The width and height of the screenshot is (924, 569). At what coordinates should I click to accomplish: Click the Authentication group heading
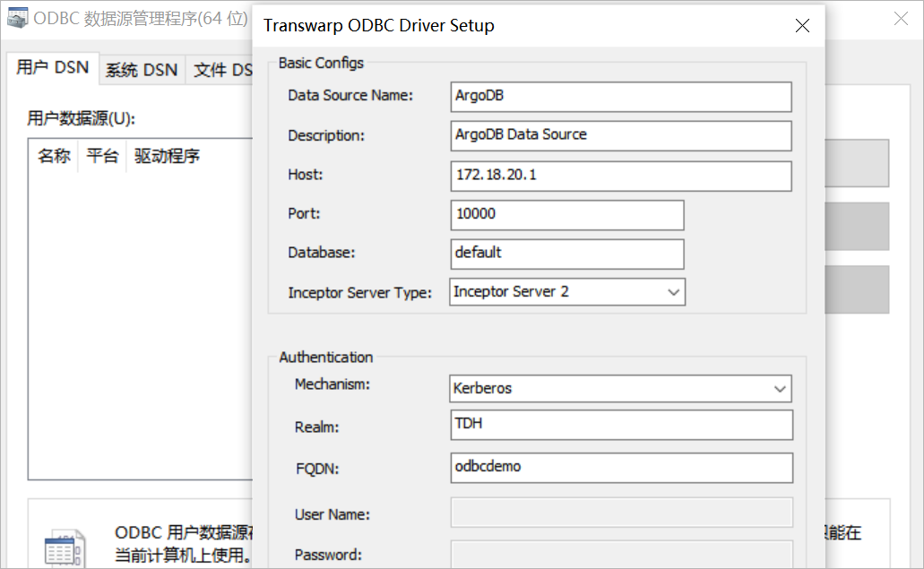click(326, 358)
